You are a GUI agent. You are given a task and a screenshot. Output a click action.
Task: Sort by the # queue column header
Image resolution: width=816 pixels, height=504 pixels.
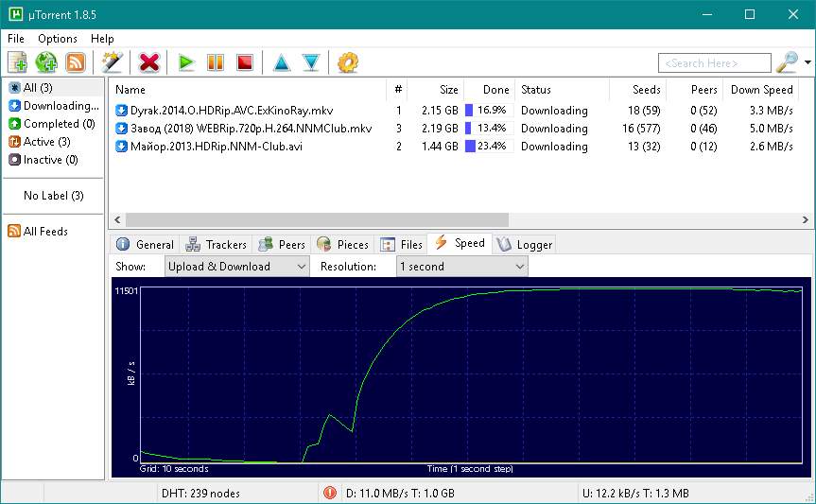(x=397, y=90)
